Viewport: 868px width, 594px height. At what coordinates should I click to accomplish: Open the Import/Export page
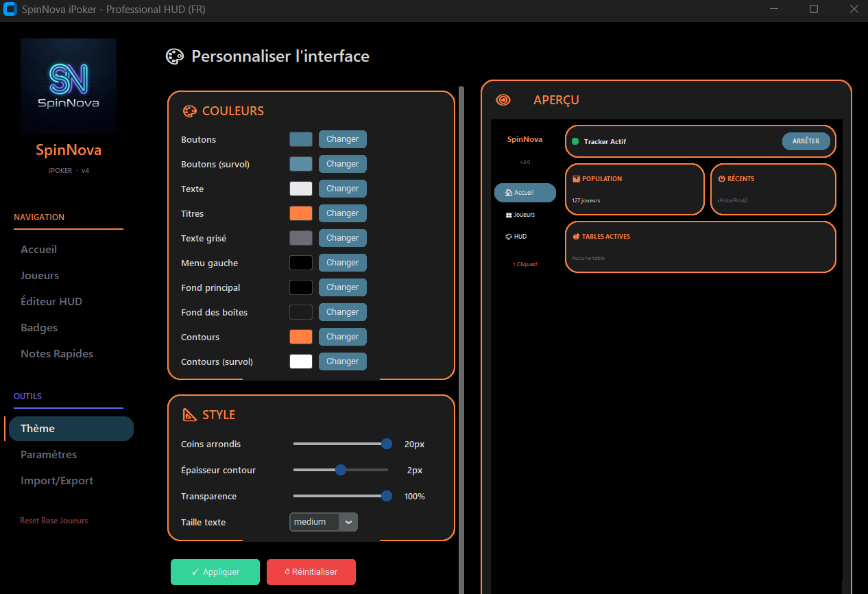click(x=57, y=481)
